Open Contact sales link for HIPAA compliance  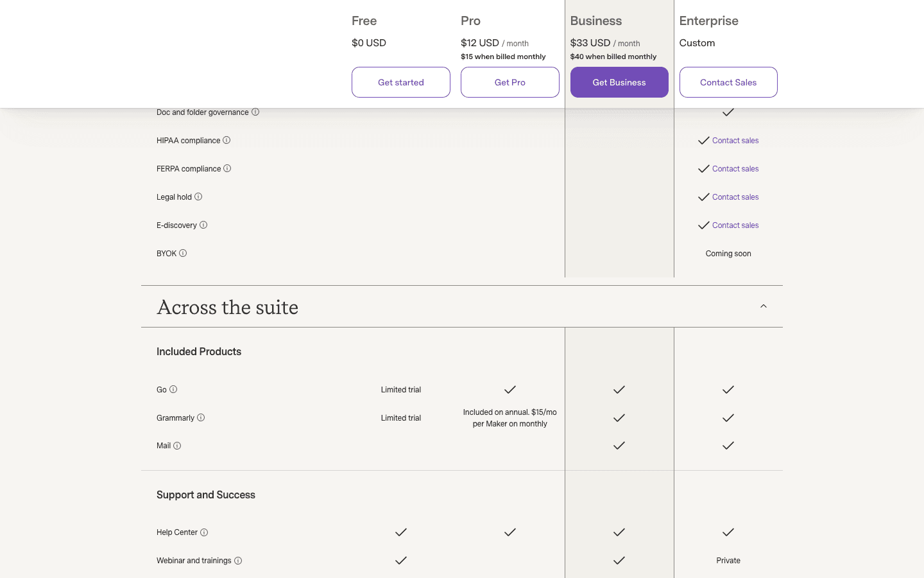(x=735, y=141)
